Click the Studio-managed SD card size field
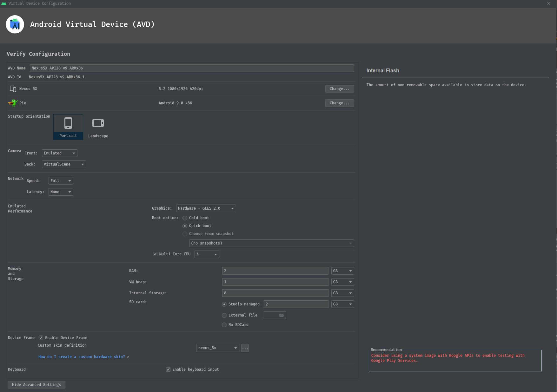The image size is (557, 392). click(296, 304)
